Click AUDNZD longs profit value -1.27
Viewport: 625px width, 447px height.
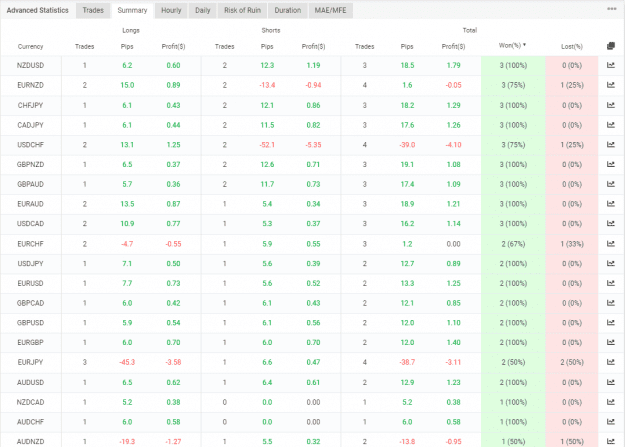point(173,441)
